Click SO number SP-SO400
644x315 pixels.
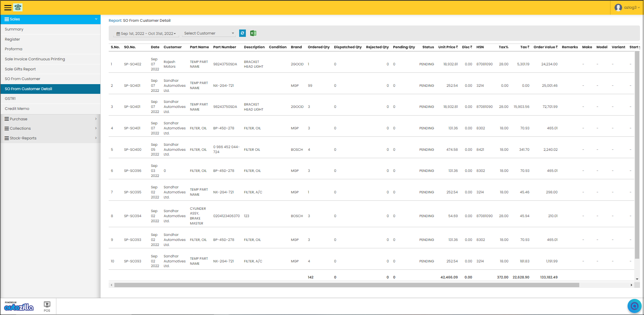coord(132,150)
